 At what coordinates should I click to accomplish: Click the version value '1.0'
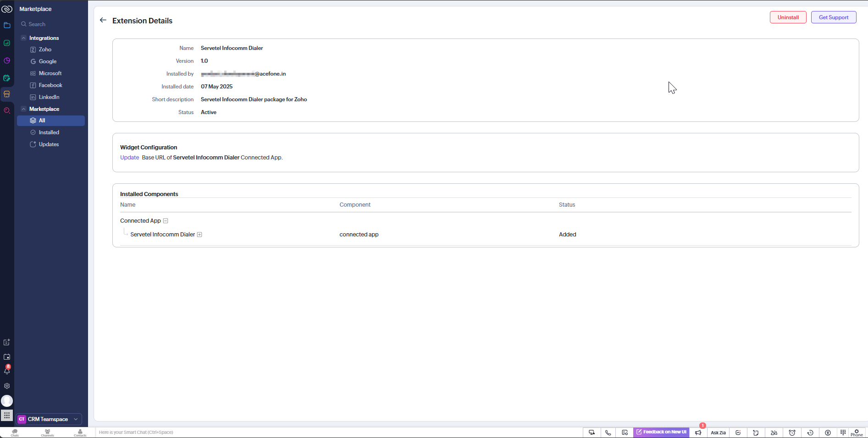[x=205, y=61]
